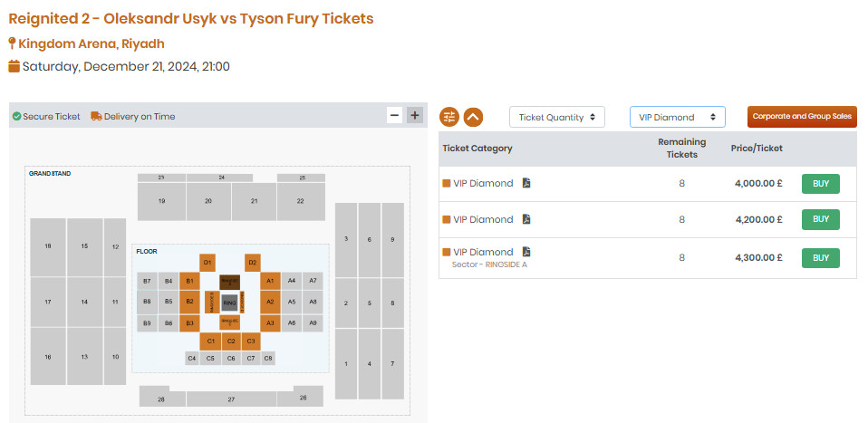Open PDF icon for Ringside A ticket

point(526,252)
